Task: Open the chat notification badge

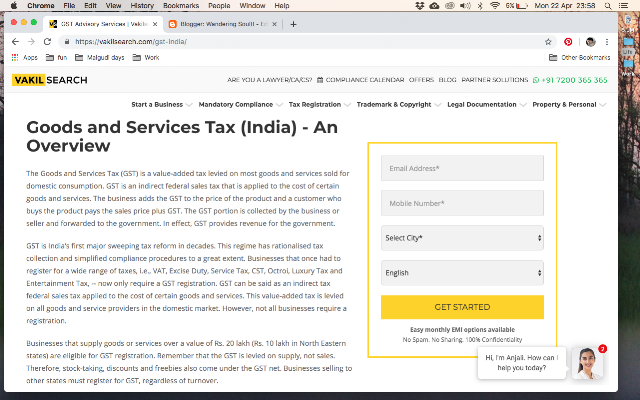Action: coord(602,349)
